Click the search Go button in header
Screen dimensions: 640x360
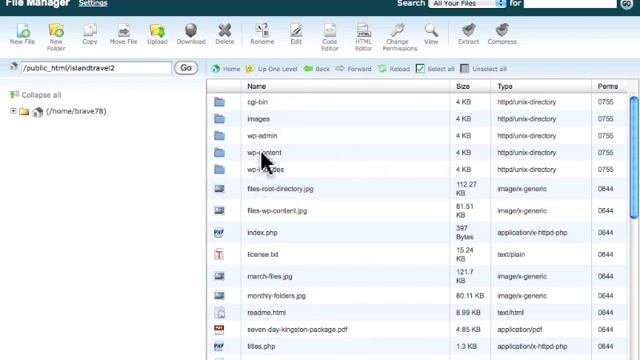(627, 4)
